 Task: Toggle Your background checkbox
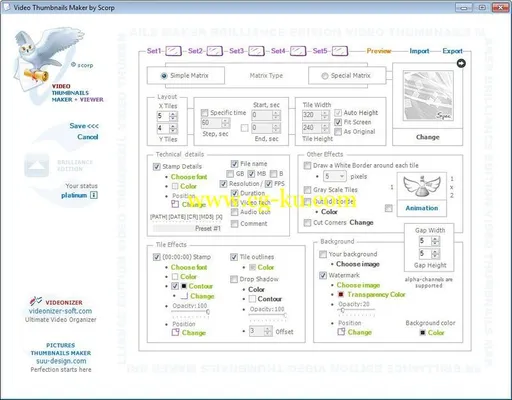coord(323,254)
